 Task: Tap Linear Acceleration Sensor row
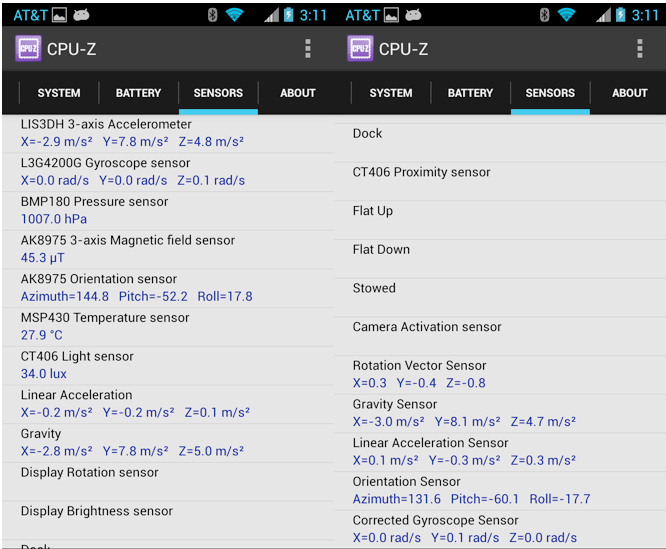500,452
